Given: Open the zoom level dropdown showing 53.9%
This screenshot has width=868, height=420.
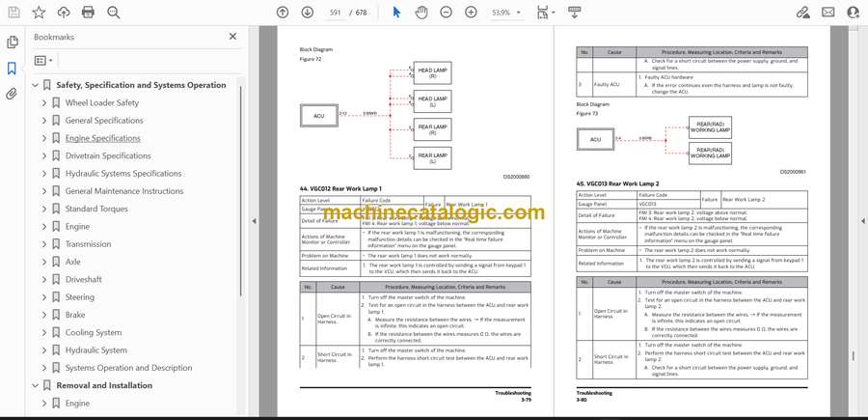Looking at the screenshot, I should pyautogui.click(x=506, y=13).
